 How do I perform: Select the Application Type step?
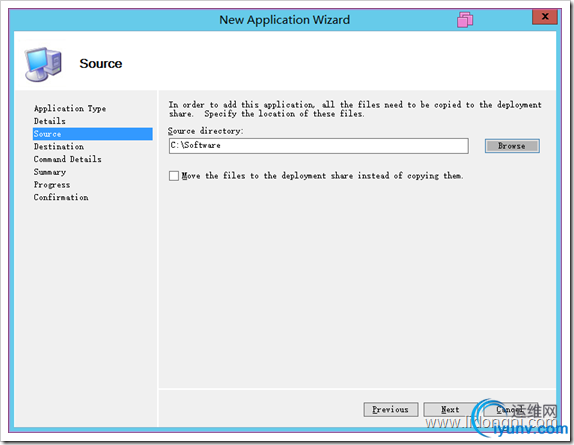tap(70, 109)
